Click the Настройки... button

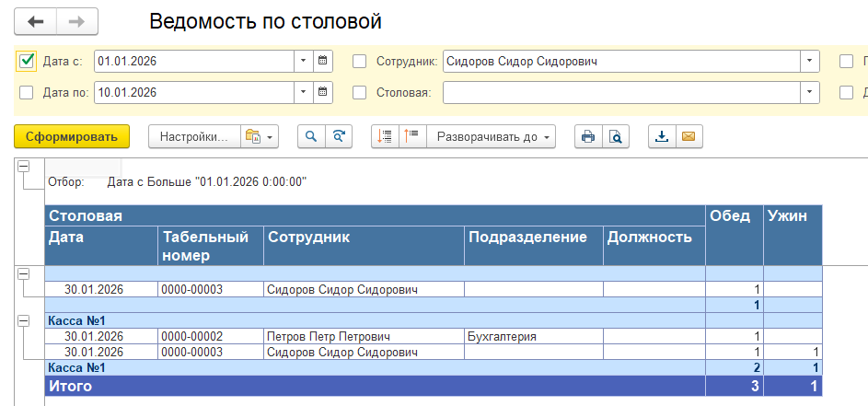point(193,136)
